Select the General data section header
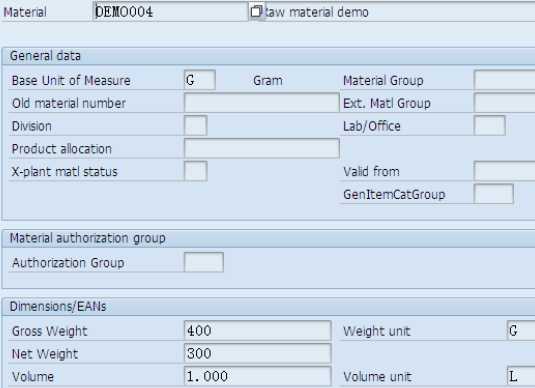This screenshot has height=388, width=535. [45, 56]
